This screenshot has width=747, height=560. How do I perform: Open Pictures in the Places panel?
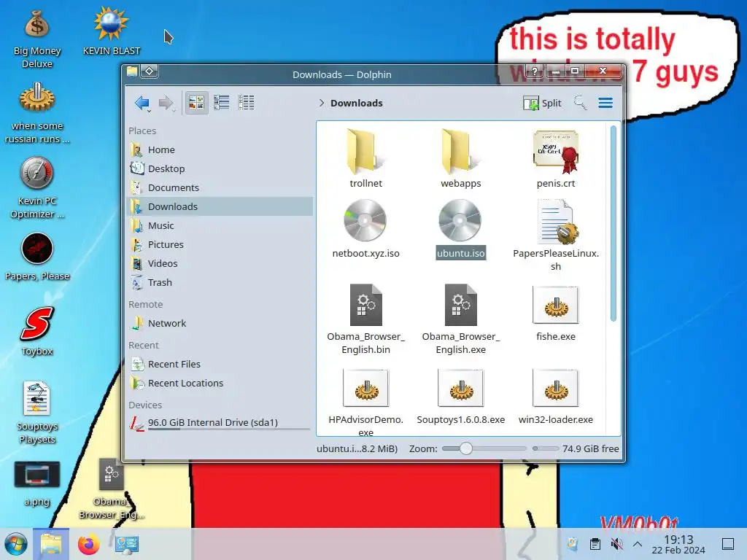click(x=220, y=244)
